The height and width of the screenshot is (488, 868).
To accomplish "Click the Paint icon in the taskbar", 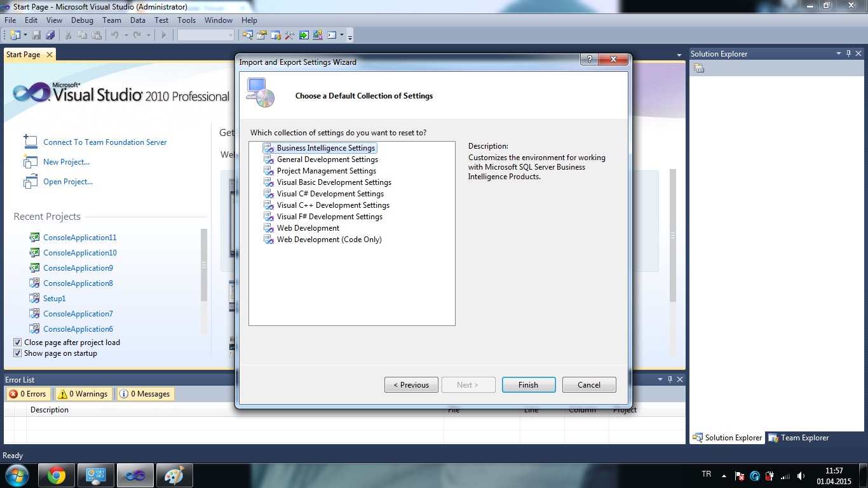I will [x=173, y=475].
